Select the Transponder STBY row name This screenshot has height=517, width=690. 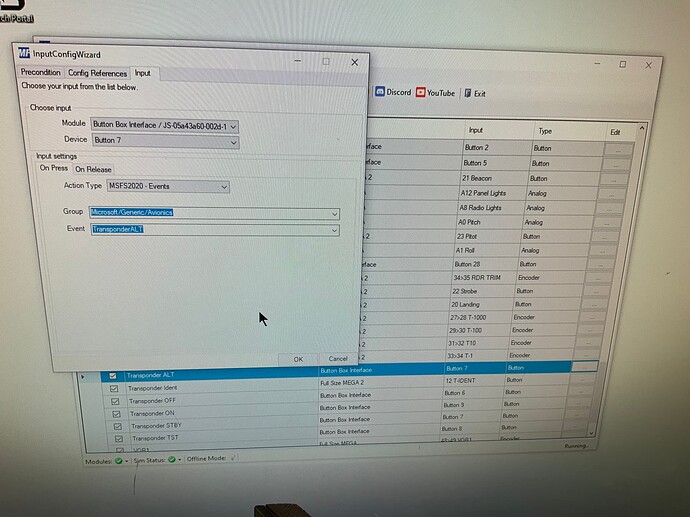(x=157, y=426)
